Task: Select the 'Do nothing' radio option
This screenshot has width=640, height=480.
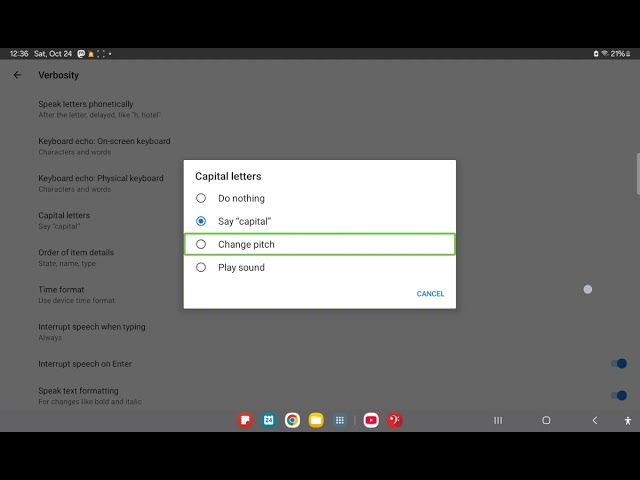Action: click(x=320, y=198)
